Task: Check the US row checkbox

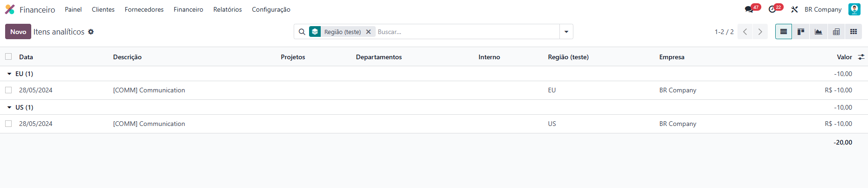Action: pyautogui.click(x=8, y=124)
